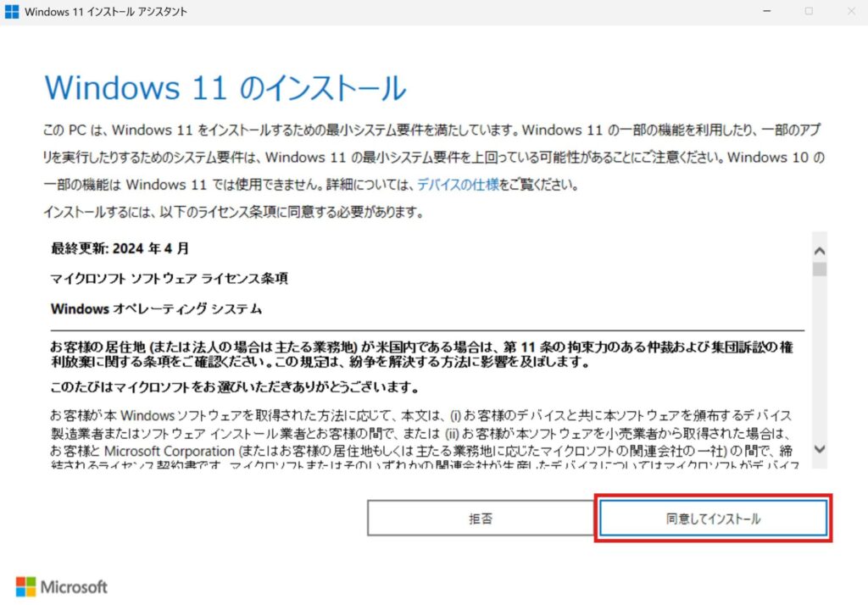This screenshot has width=868, height=605.
Task: Open the デバイスの仕様 link
Action: (x=458, y=184)
